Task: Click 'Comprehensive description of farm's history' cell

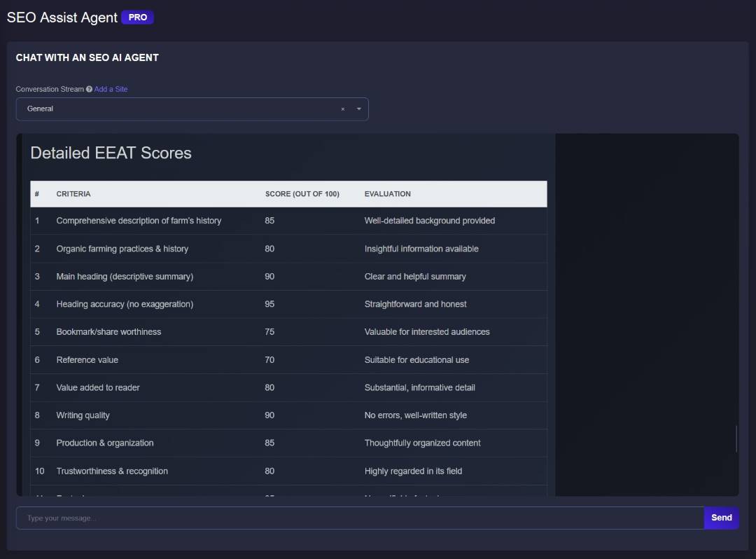Action: [x=139, y=221]
